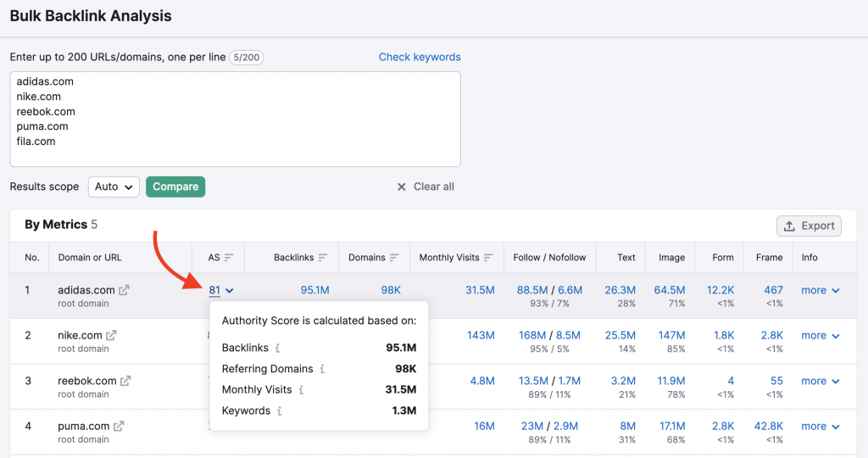This screenshot has width=868, height=458.
Task: Open reebok.com text links 3.2M
Action: (623, 381)
